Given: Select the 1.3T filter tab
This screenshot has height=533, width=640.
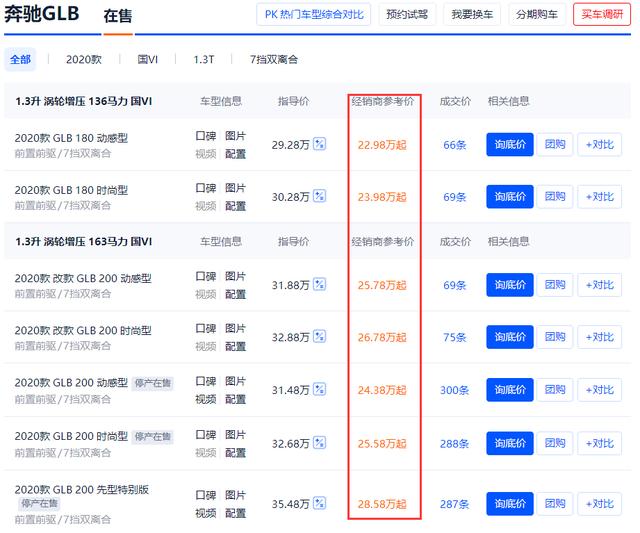Looking at the screenshot, I should (204, 60).
